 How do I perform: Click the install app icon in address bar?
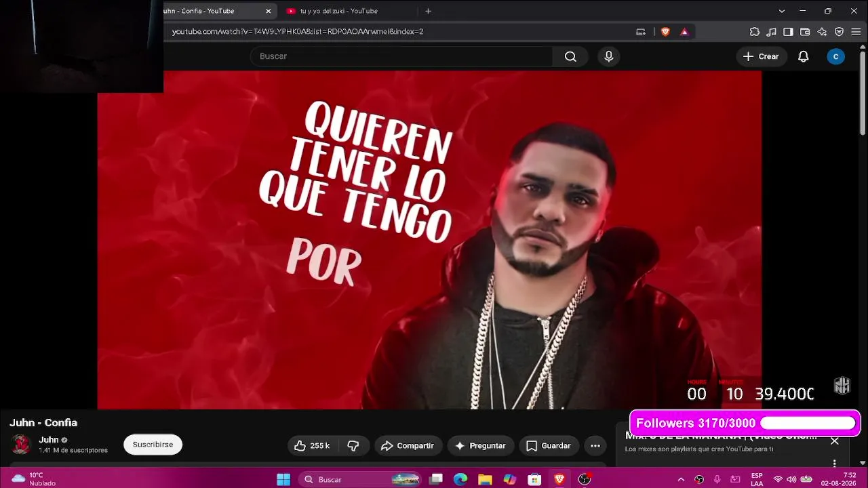pos(640,31)
